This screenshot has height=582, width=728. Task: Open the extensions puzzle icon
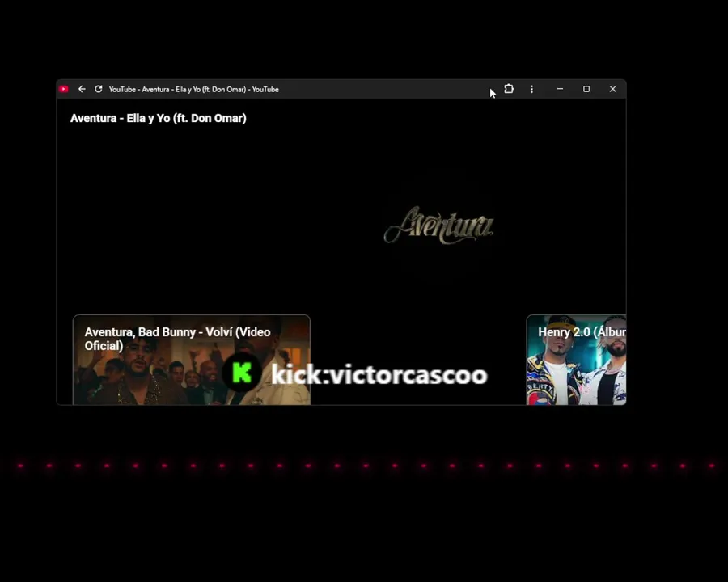509,89
